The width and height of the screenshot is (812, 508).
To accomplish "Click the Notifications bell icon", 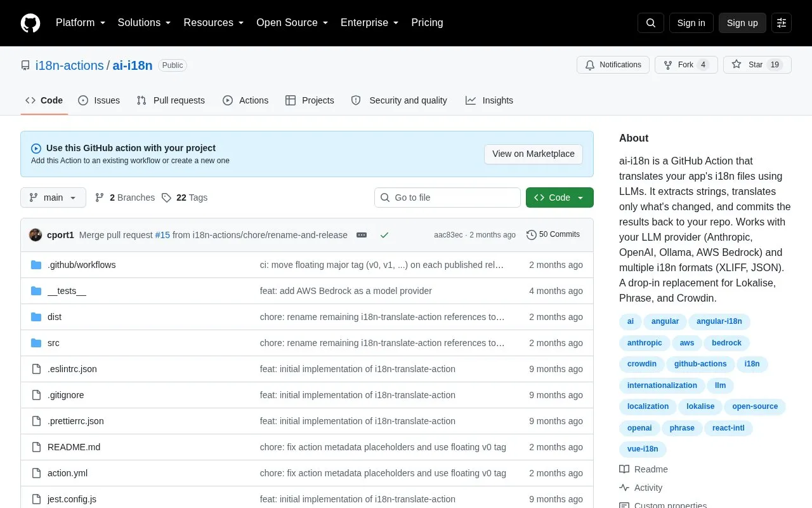I will [590, 65].
